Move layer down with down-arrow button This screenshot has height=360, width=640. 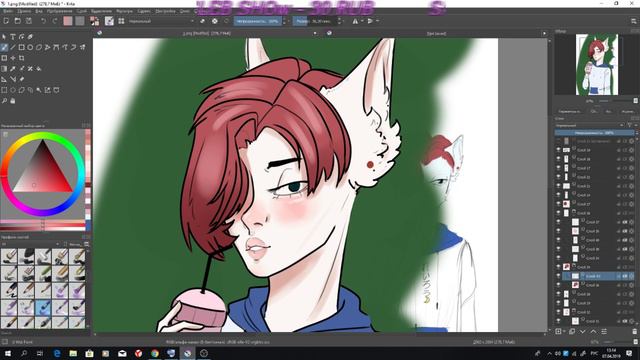click(x=582, y=331)
